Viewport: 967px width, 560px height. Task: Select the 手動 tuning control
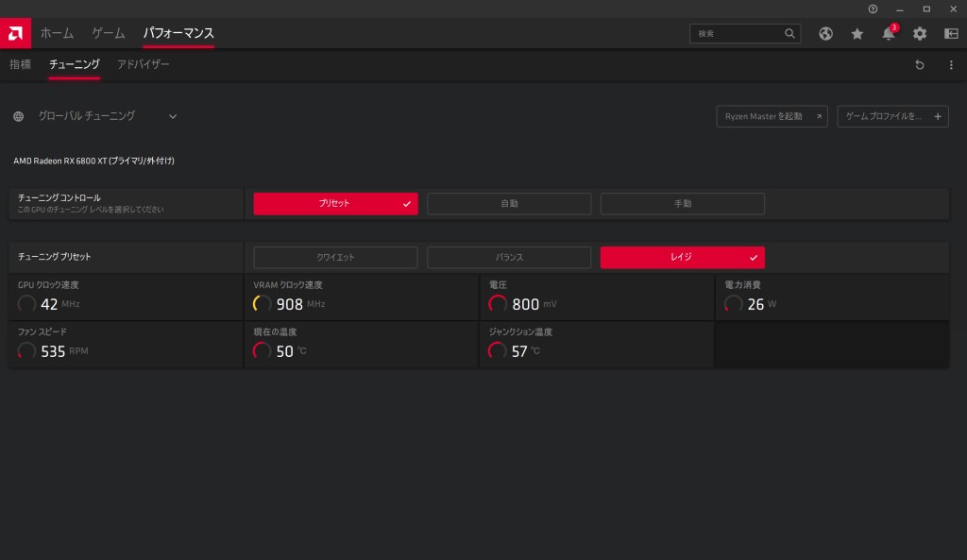coord(683,204)
